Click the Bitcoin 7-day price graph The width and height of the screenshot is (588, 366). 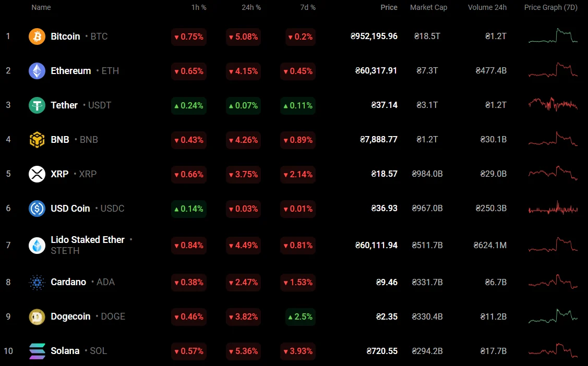[553, 36]
